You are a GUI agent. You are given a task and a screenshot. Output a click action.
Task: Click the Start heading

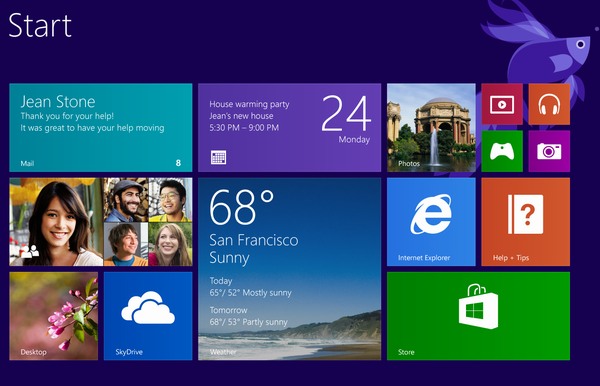tap(40, 26)
